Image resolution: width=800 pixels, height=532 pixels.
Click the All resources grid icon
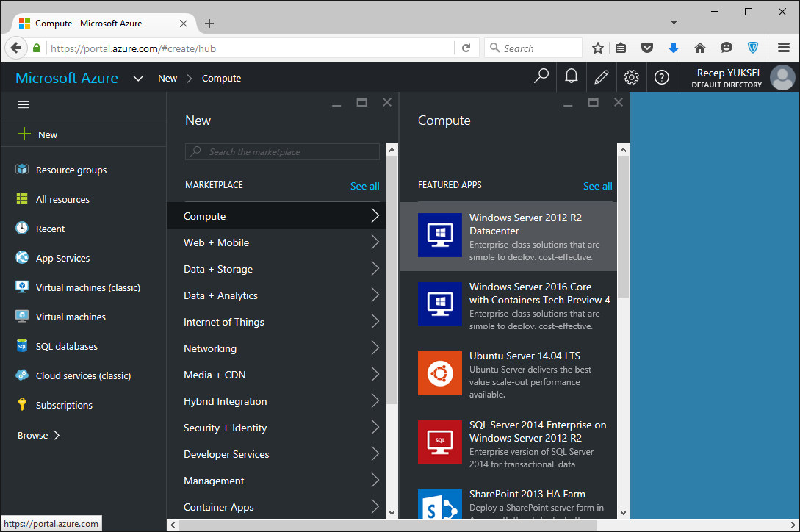click(22, 198)
